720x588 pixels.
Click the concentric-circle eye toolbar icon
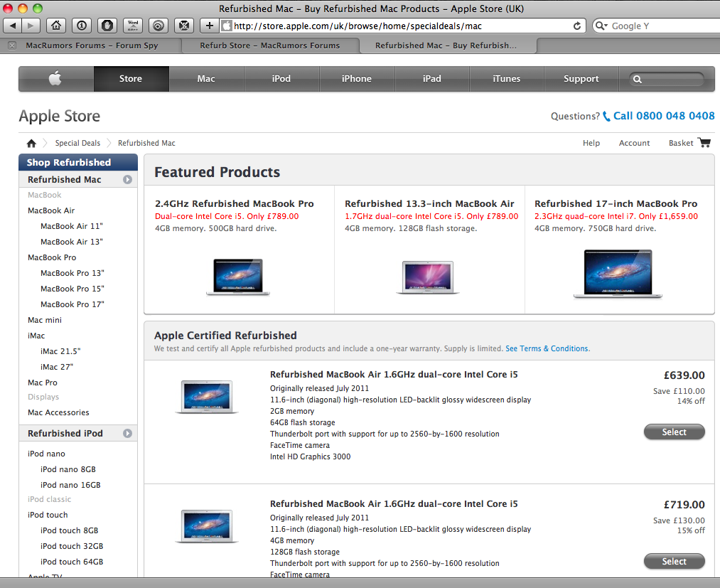(x=158, y=26)
